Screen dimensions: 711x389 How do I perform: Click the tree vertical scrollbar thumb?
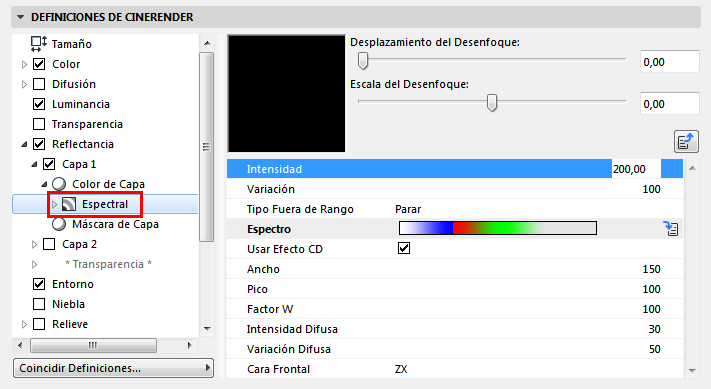pos(207,147)
